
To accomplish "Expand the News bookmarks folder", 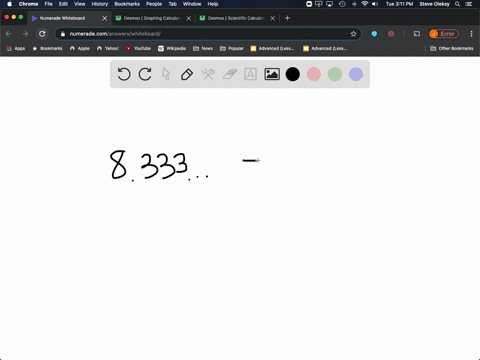I will pos(203,48).
